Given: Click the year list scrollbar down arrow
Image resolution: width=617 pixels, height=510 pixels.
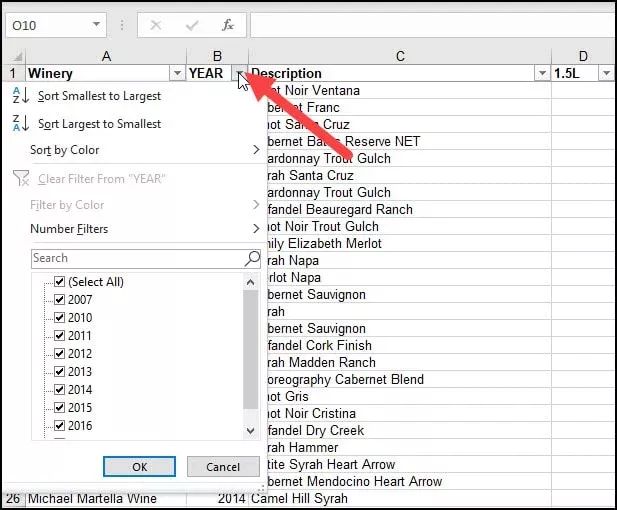Looking at the screenshot, I should pyautogui.click(x=251, y=430).
